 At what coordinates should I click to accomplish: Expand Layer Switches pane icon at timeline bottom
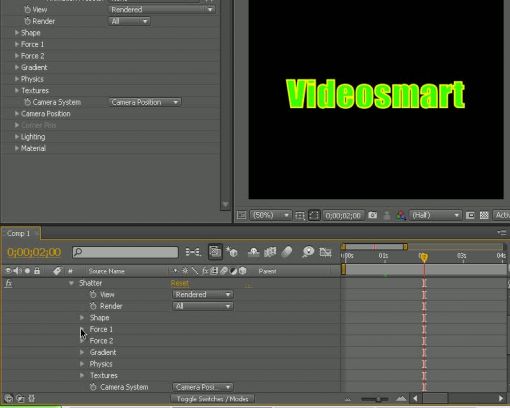[9, 398]
